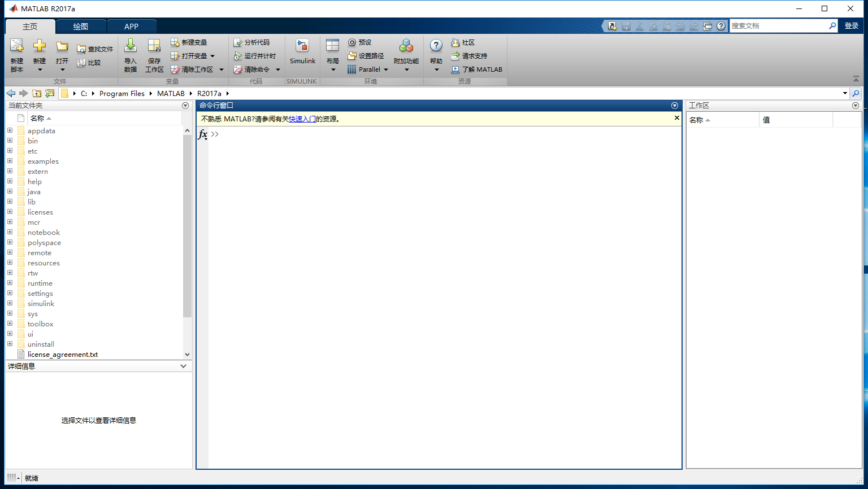Open the 社区 community page

pyautogui.click(x=463, y=42)
